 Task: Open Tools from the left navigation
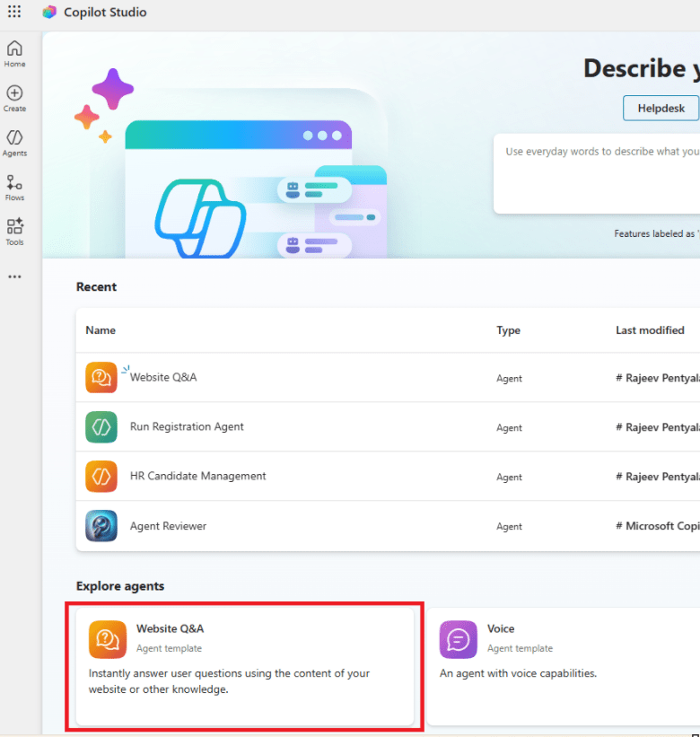tap(14, 232)
